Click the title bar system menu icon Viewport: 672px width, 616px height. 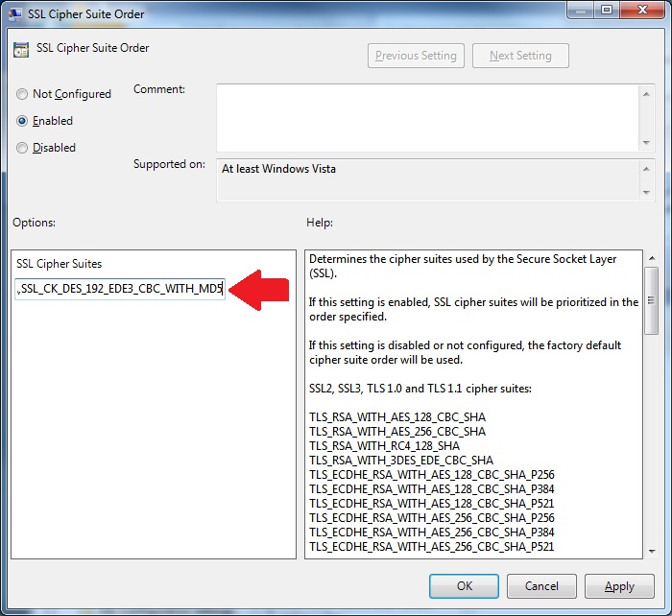[17, 12]
